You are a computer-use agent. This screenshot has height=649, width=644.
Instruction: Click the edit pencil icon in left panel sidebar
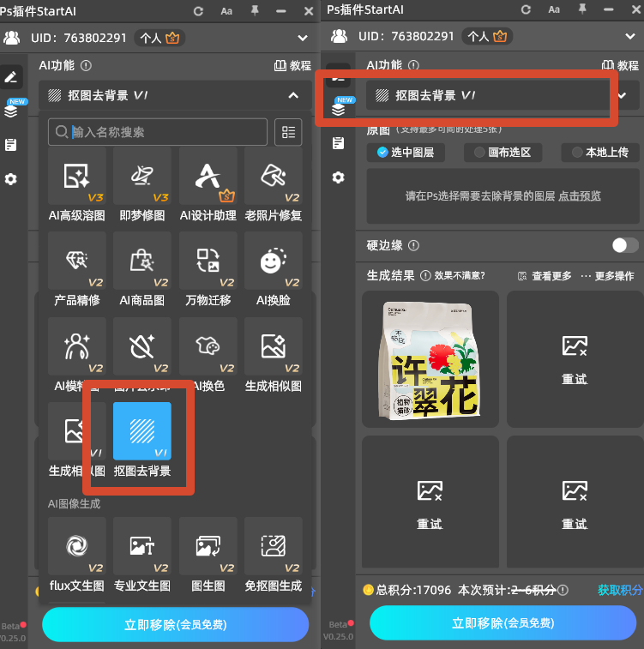coord(11,76)
